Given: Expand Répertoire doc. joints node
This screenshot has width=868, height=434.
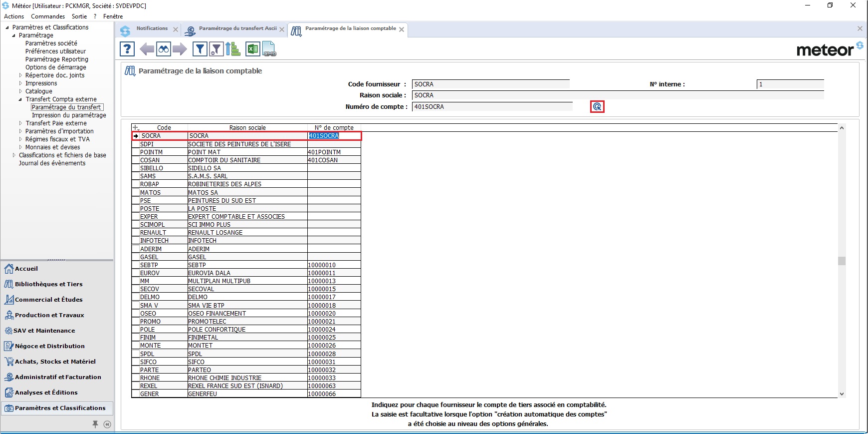Looking at the screenshot, I should [x=20, y=75].
